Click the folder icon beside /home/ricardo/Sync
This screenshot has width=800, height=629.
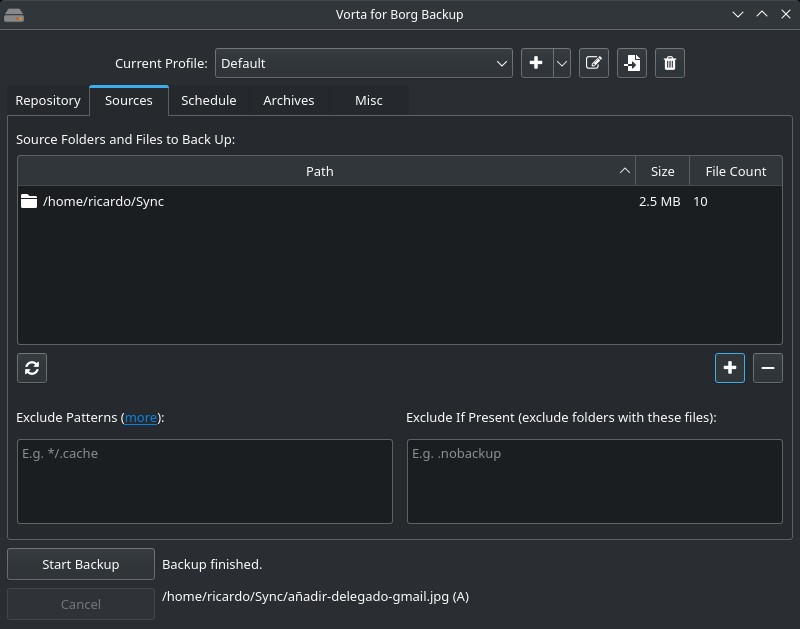29,201
